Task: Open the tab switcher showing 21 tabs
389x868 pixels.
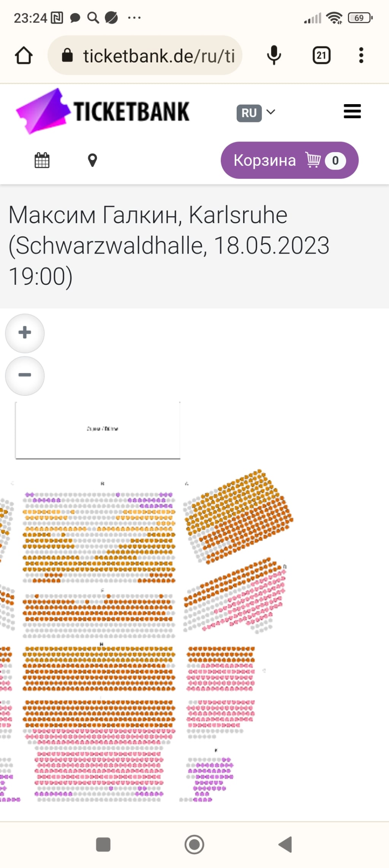Action: (x=321, y=56)
